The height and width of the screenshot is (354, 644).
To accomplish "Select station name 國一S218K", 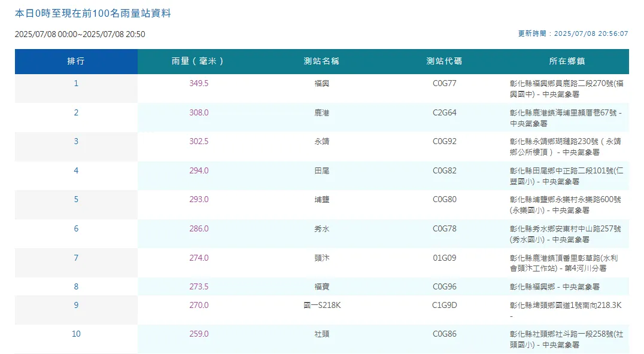I will point(321,305).
